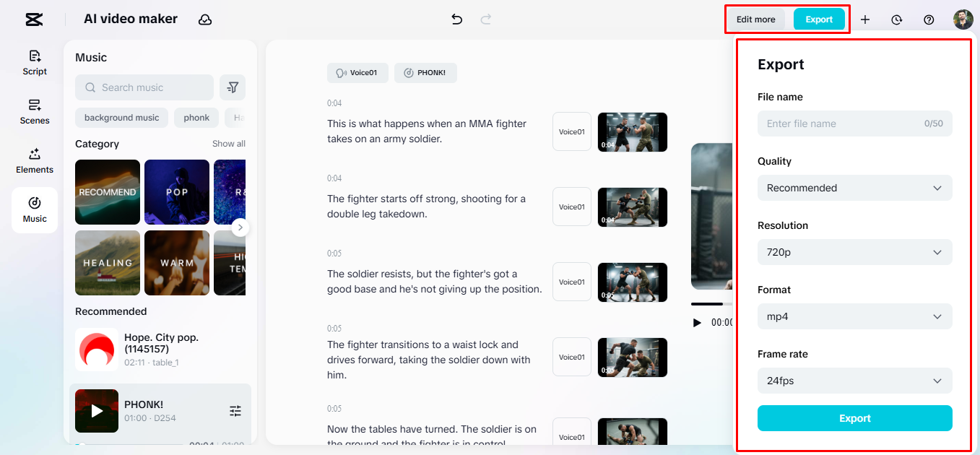Open the Elements sidebar panel
Image resolution: width=980 pixels, height=455 pixels.
tap(35, 161)
